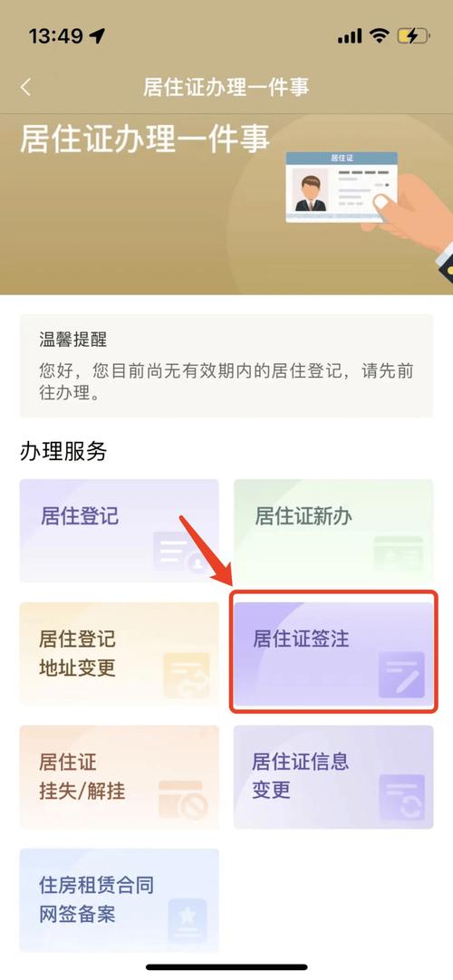Click the star document icon on 网签备案
453x980 pixels.
[188, 920]
